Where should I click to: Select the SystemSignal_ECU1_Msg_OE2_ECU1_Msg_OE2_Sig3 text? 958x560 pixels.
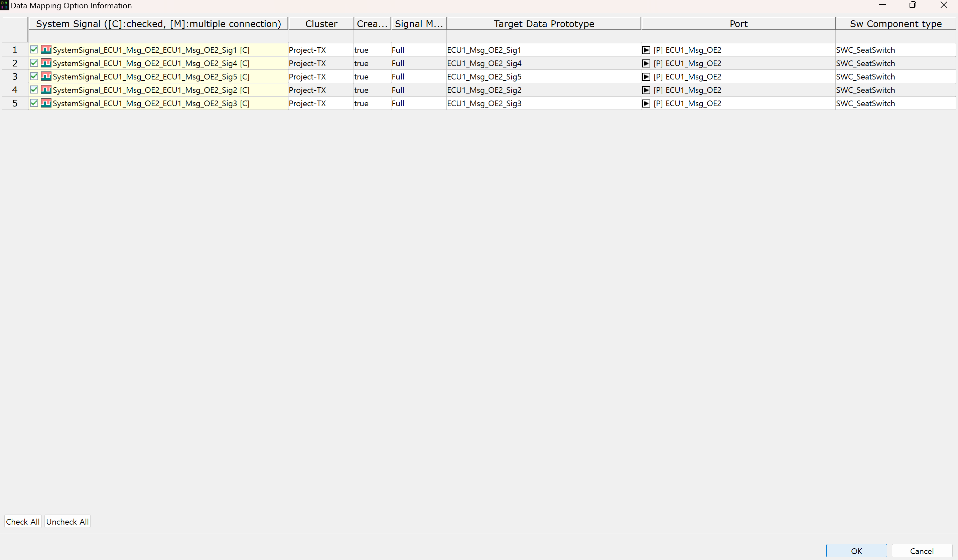(145, 103)
